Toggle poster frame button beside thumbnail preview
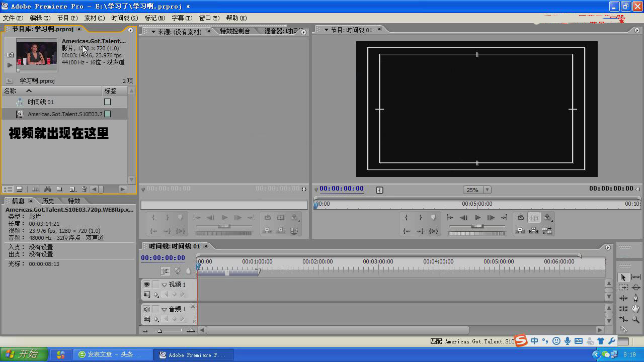The height and width of the screenshot is (362, 644). click(10, 54)
